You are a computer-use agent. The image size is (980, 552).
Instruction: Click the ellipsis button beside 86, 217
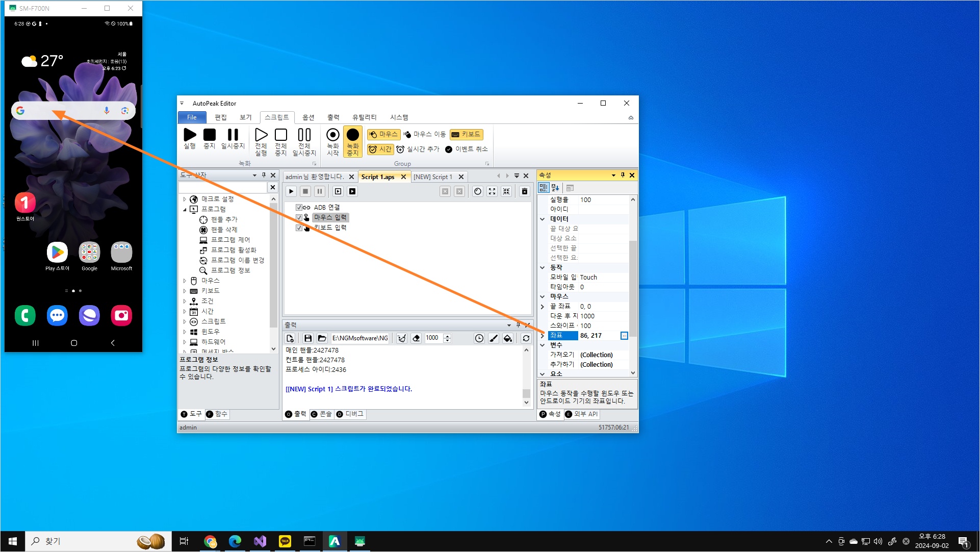(x=624, y=336)
